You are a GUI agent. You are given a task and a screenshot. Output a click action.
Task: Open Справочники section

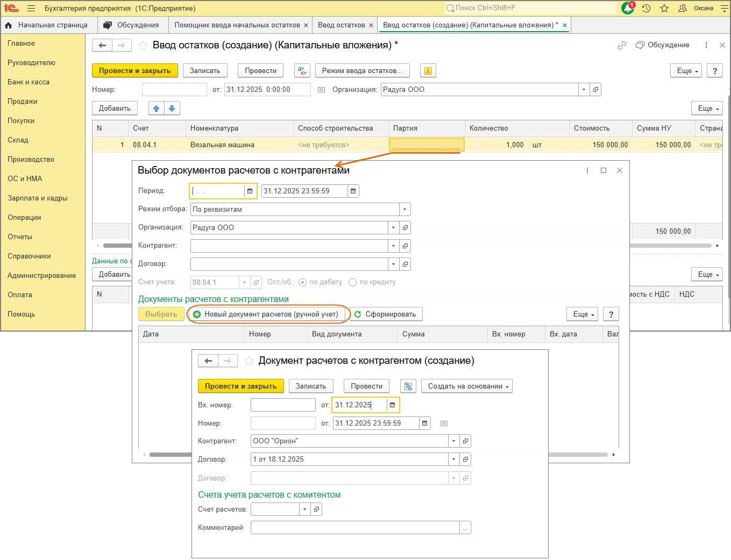pos(29,256)
